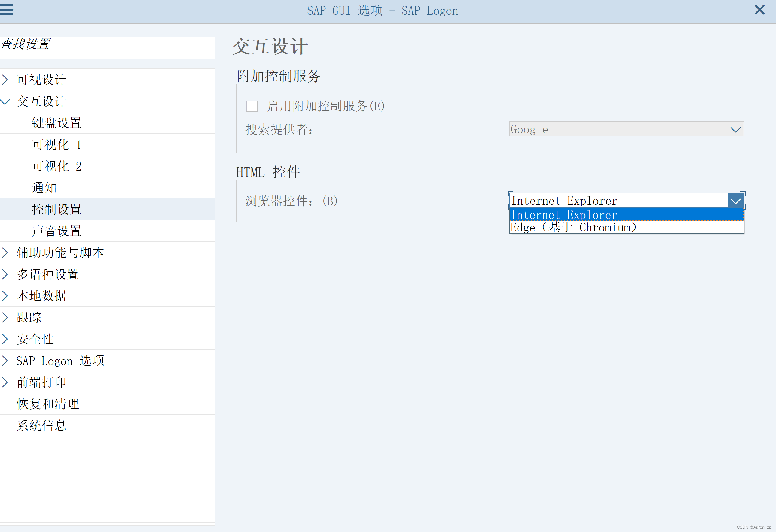Click the 查找设置 search field
Screen dimensions: 776x532
pos(107,48)
